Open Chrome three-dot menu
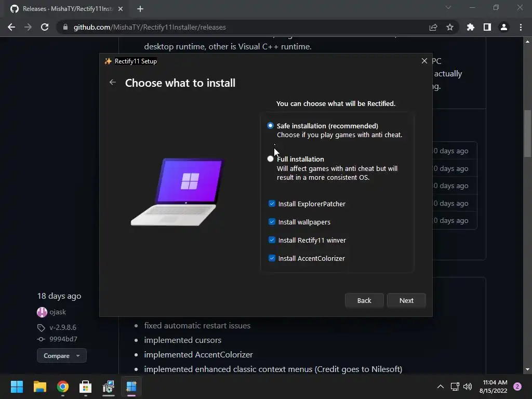This screenshot has height=399, width=532. tap(521, 27)
